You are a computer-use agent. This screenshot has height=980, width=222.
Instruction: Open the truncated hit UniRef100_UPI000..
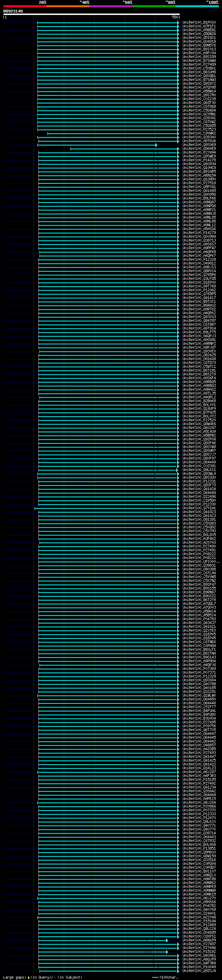[201, 561]
